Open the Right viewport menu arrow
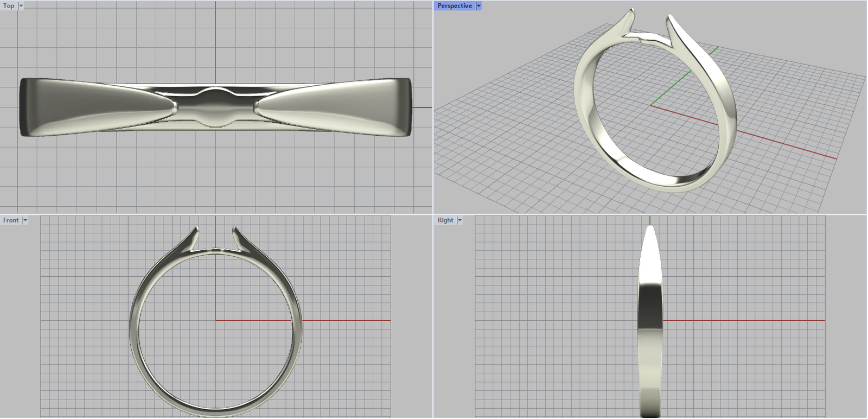The width and height of the screenshot is (868, 419). pos(459,220)
